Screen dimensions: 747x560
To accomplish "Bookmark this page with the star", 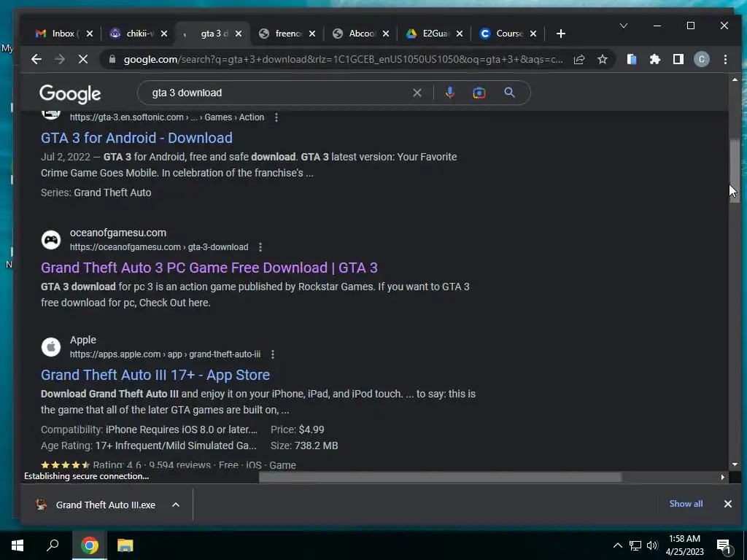I will click(x=603, y=59).
